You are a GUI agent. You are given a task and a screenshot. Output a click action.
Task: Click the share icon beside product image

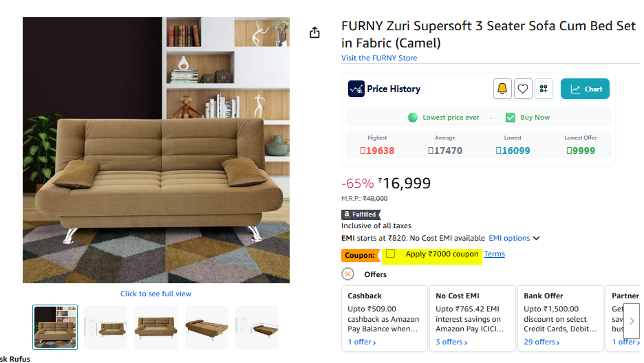tap(314, 32)
